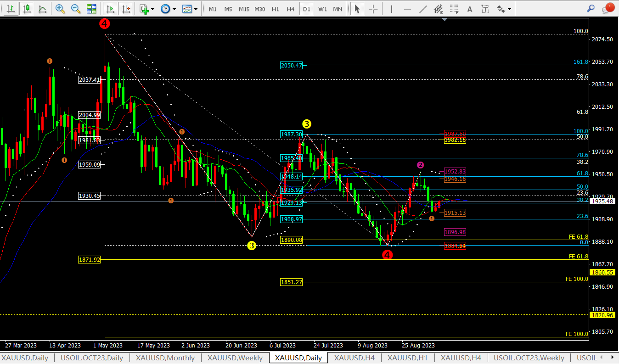Select the 1965.40 price label
The image size is (619, 364).
[292, 158]
